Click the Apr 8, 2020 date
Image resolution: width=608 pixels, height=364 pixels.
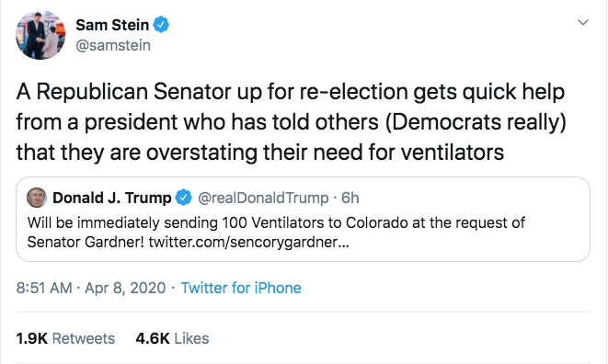[x=125, y=288]
